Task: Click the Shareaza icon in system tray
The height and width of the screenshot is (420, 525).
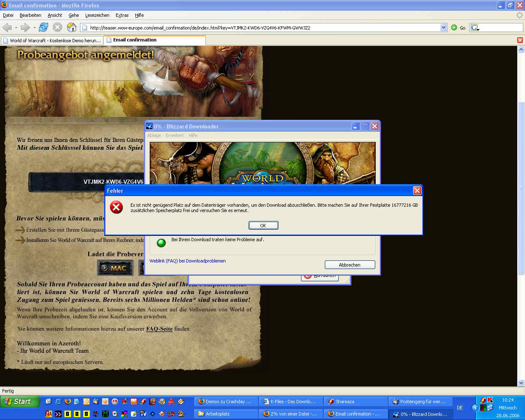Action: pos(483,400)
